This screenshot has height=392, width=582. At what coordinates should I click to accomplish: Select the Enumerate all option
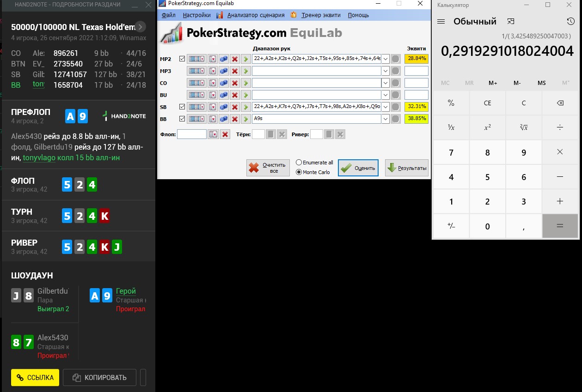click(314, 163)
